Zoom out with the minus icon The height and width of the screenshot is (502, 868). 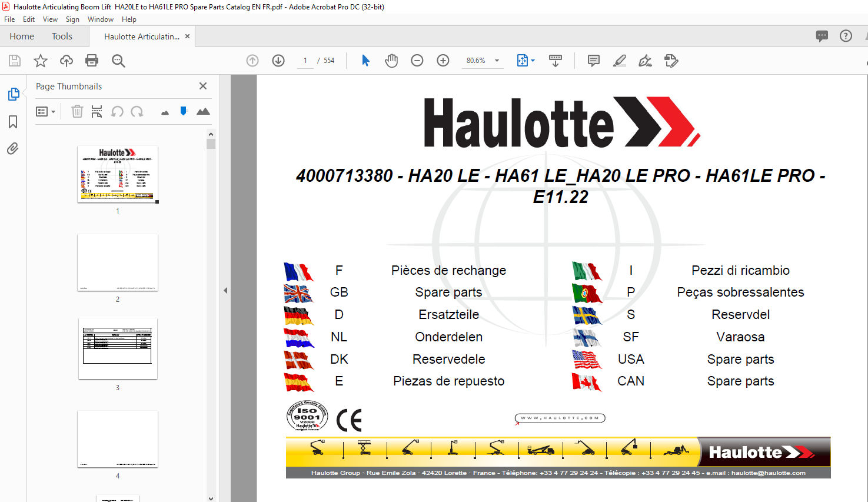(417, 61)
